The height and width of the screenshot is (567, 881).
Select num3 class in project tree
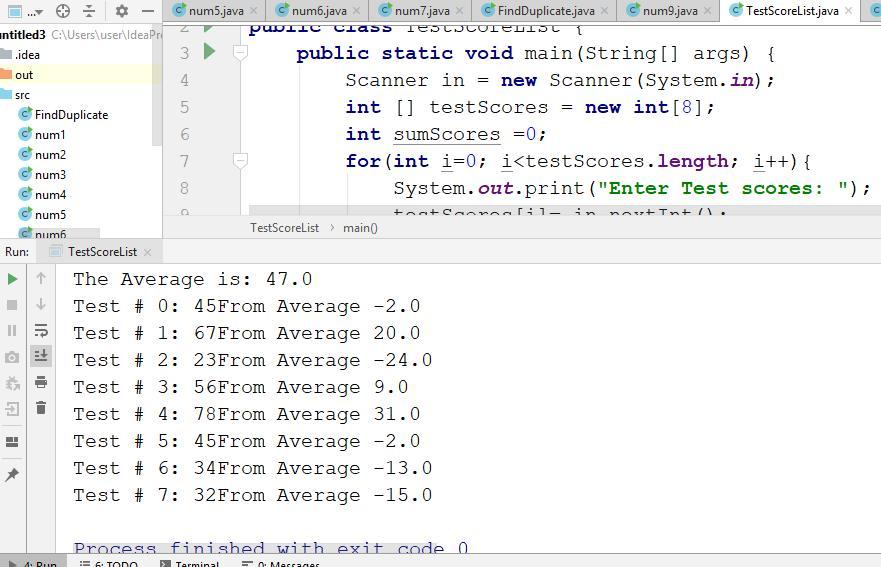coord(50,175)
